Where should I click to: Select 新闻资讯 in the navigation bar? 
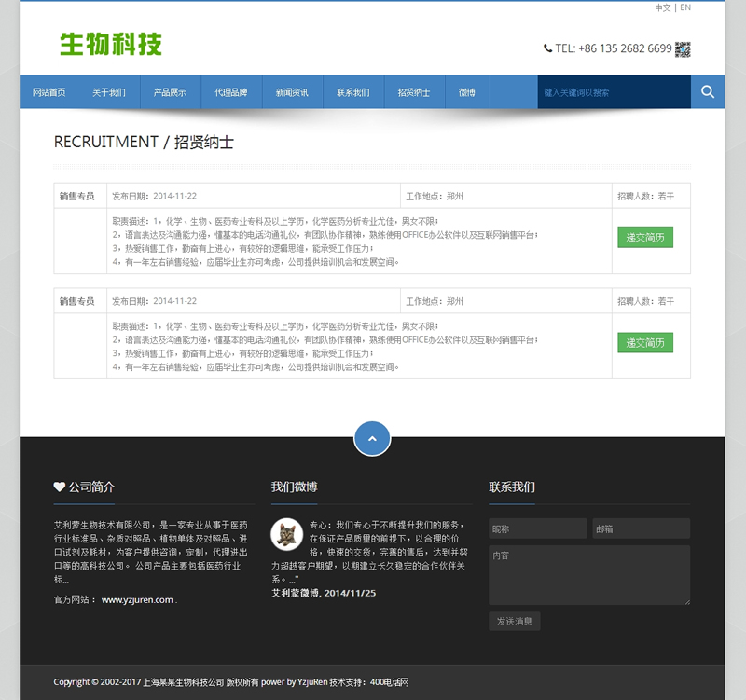coord(292,92)
